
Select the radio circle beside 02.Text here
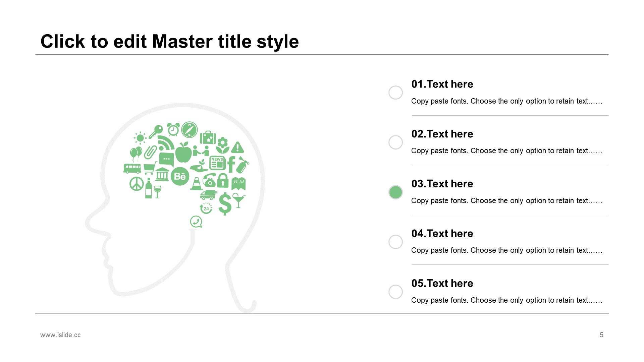tap(395, 142)
